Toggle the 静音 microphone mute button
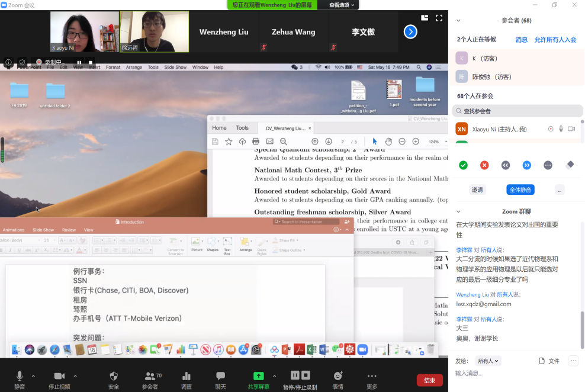 coord(20,380)
